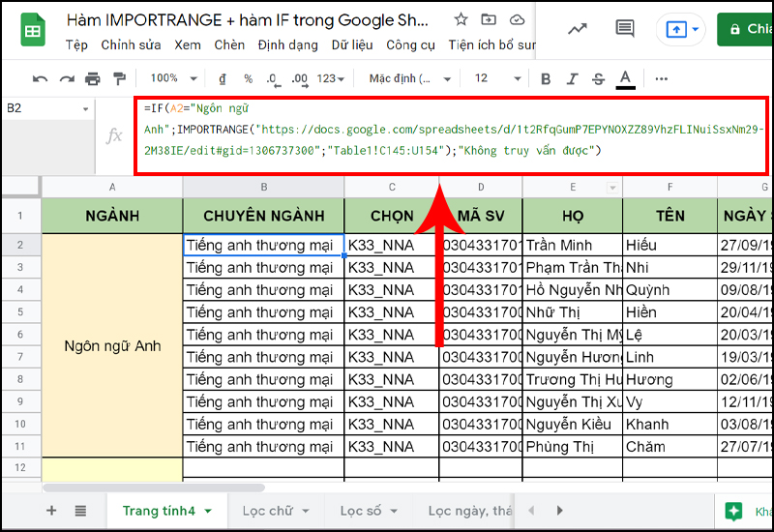The height and width of the screenshot is (532, 774).
Task: Open Lọc số tab options arrow
Action: point(394,512)
